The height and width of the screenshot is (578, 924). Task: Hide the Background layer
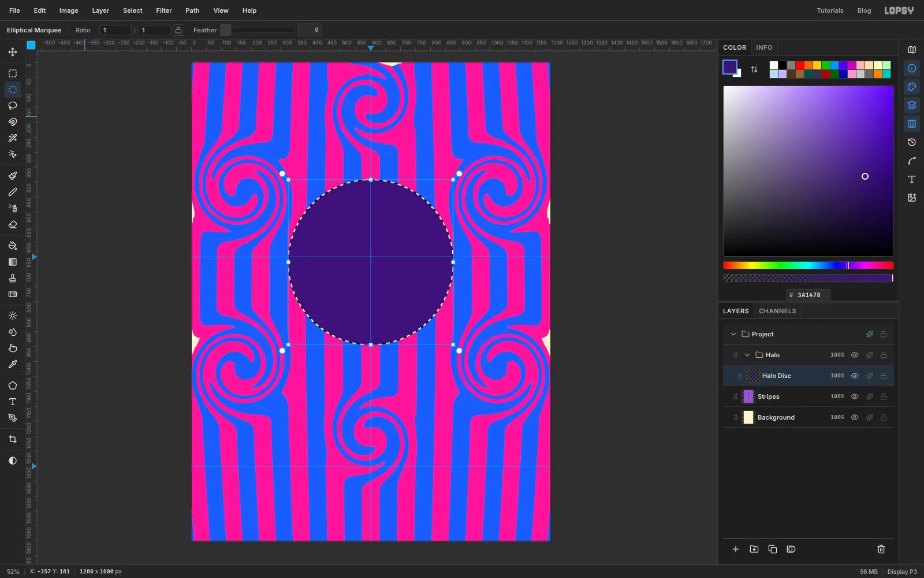click(855, 417)
